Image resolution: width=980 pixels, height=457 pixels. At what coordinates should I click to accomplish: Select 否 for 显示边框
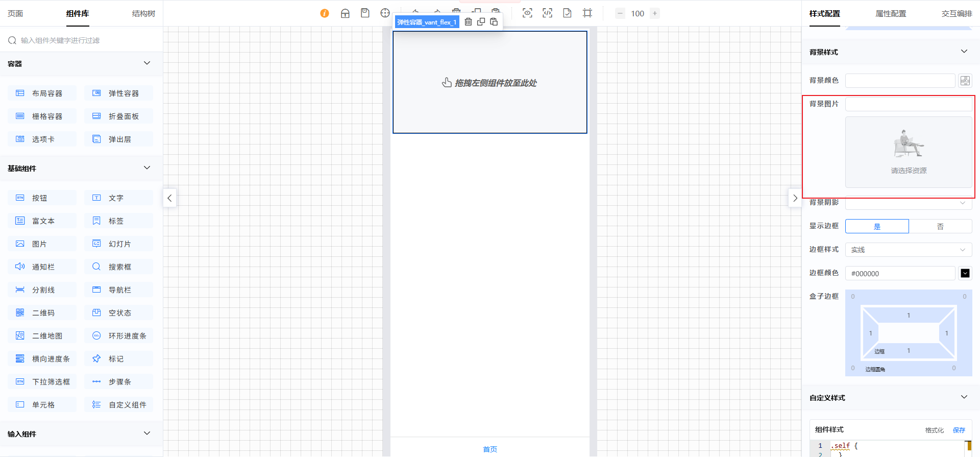pos(940,226)
